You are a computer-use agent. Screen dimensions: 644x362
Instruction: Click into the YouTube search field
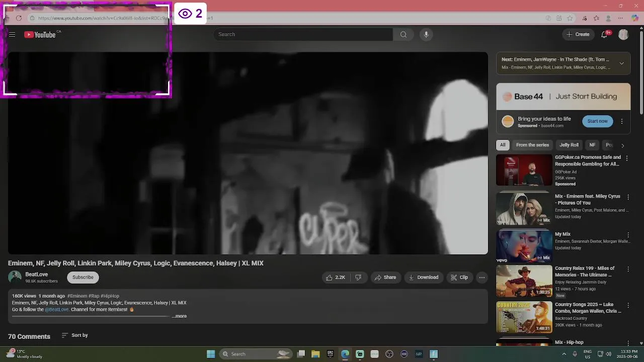(x=303, y=34)
